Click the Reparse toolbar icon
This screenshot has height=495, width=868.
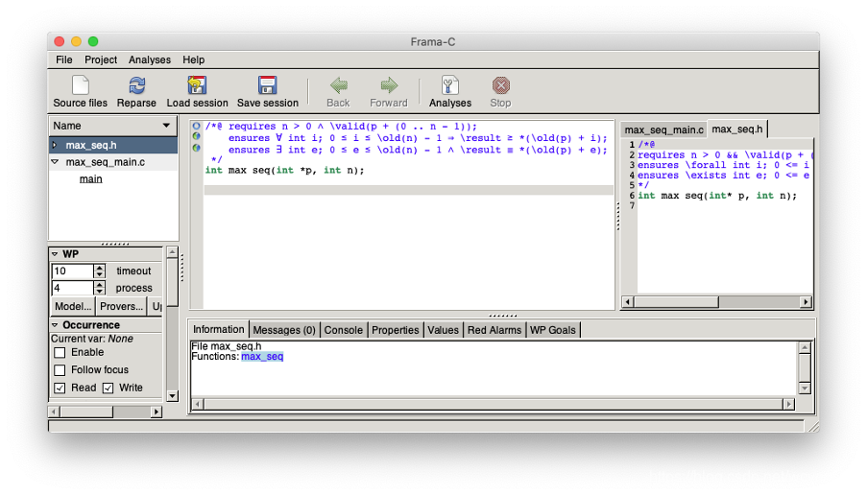[x=136, y=85]
